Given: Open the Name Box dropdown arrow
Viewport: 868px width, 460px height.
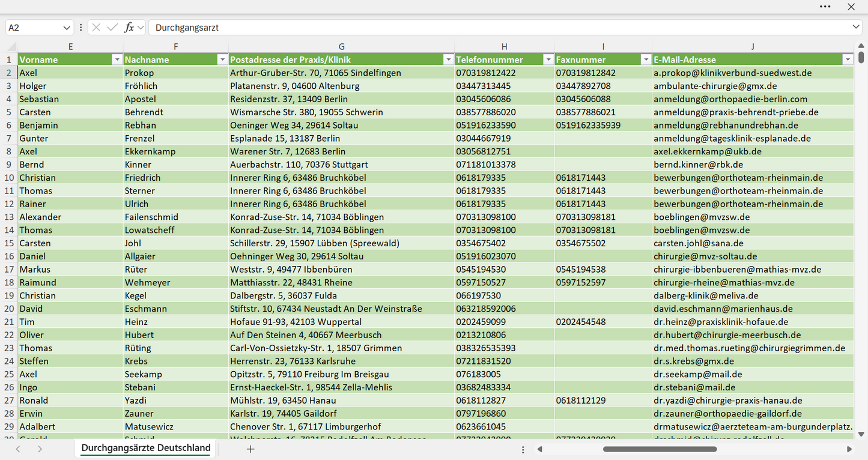Looking at the screenshot, I should click(x=67, y=28).
